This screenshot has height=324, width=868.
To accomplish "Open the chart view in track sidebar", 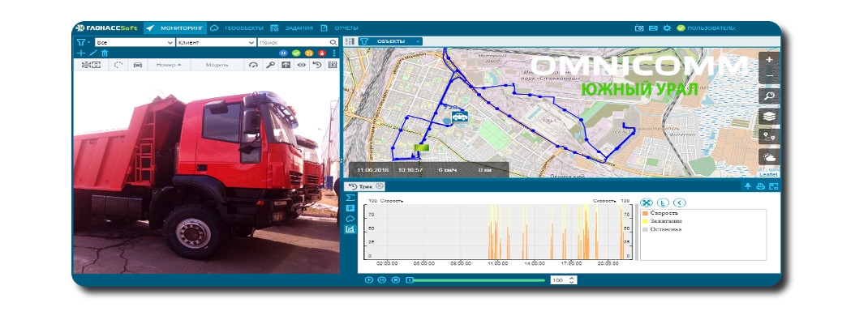I will 350,229.
